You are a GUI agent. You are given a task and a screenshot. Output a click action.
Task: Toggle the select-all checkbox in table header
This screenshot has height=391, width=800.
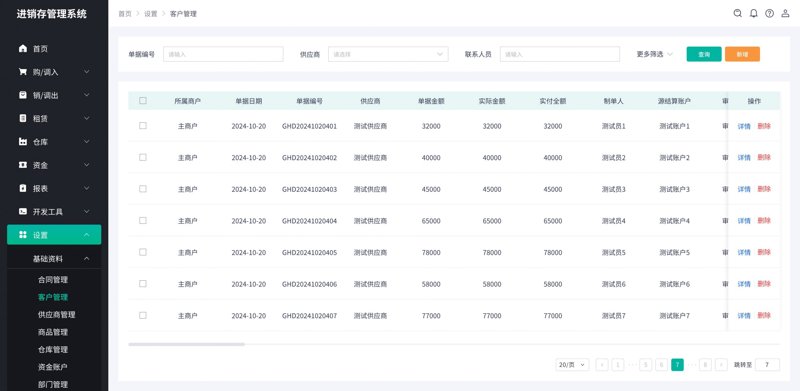pyautogui.click(x=143, y=101)
